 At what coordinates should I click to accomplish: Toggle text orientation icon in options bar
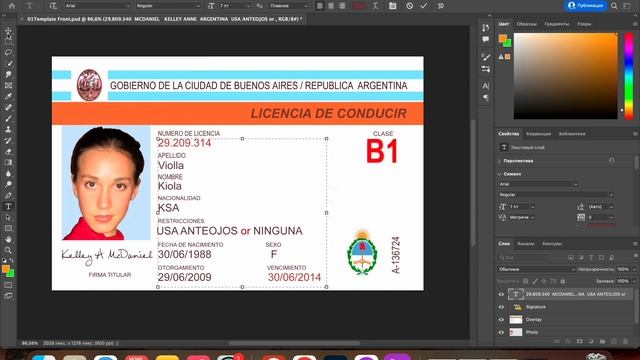(x=53, y=6)
